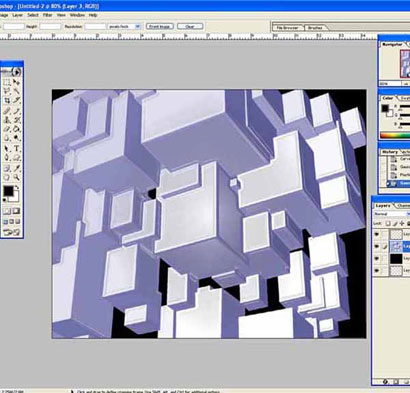This screenshot has height=393, width=410.
Task: Switch to Standard editing mode
Action: click(7, 211)
